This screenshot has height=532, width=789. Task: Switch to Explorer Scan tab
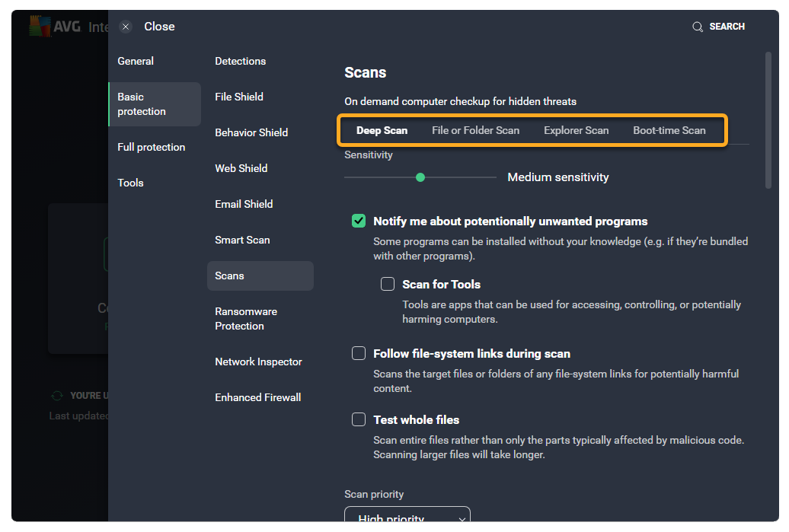[576, 130]
